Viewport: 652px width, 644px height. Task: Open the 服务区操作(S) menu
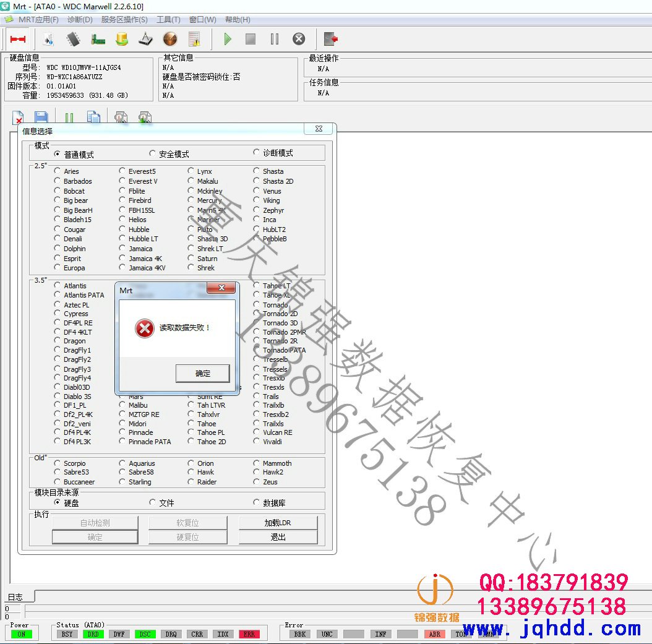[x=124, y=20]
